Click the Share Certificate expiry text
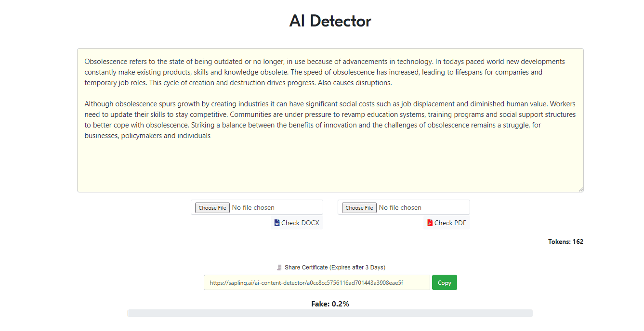Screen dimensions: 644x331 pyautogui.click(x=335, y=267)
